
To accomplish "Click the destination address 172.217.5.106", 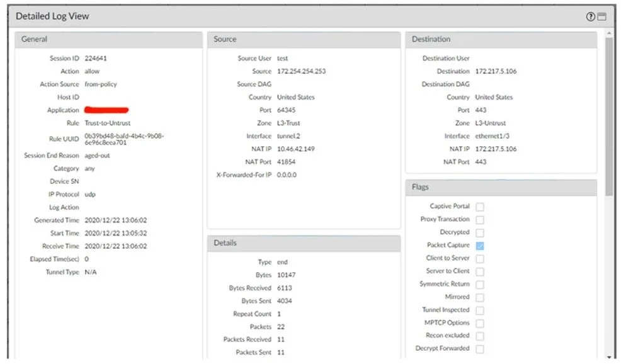I will point(496,71).
